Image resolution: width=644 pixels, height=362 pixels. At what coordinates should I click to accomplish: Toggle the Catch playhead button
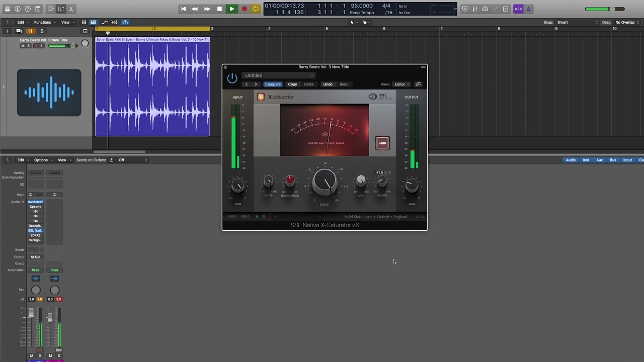(x=125, y=22)
